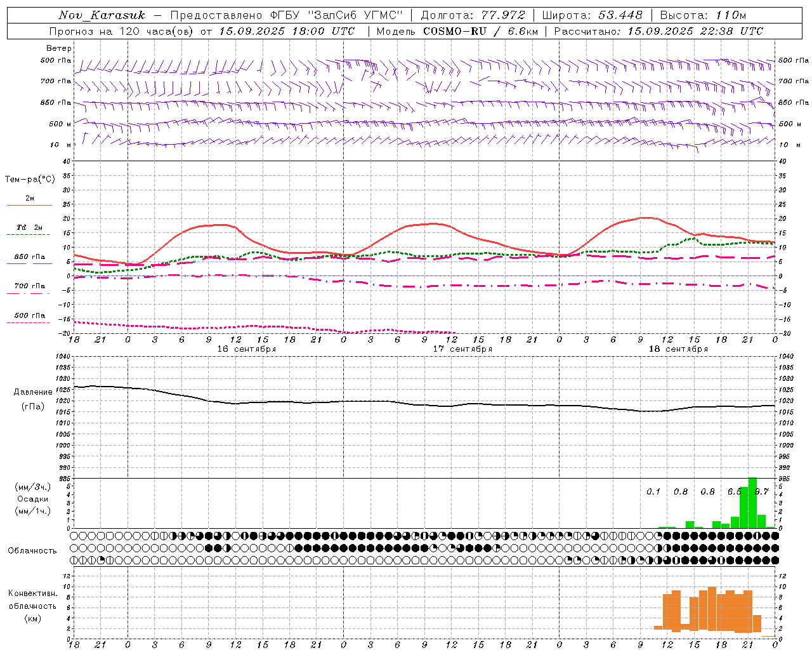Viewport: 812px width, 650px height.
Task: Click the Конвективн. облачность label
Action: 32,600
